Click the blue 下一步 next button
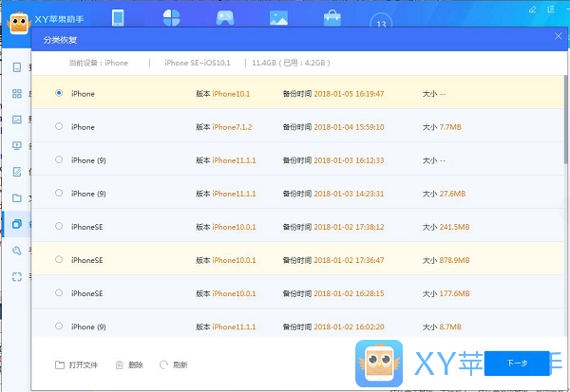 tap(516, 364)
